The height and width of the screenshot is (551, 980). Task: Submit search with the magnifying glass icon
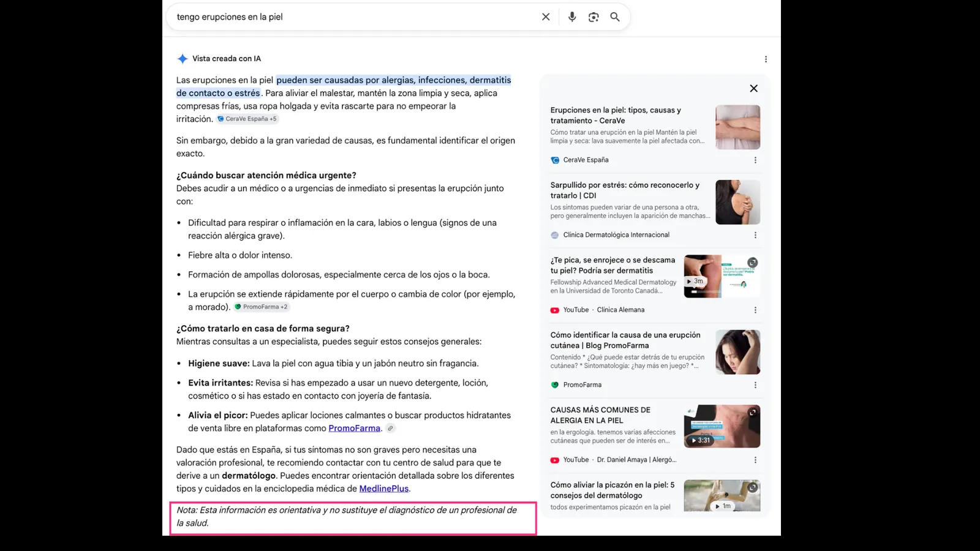[x=615, y=17]
